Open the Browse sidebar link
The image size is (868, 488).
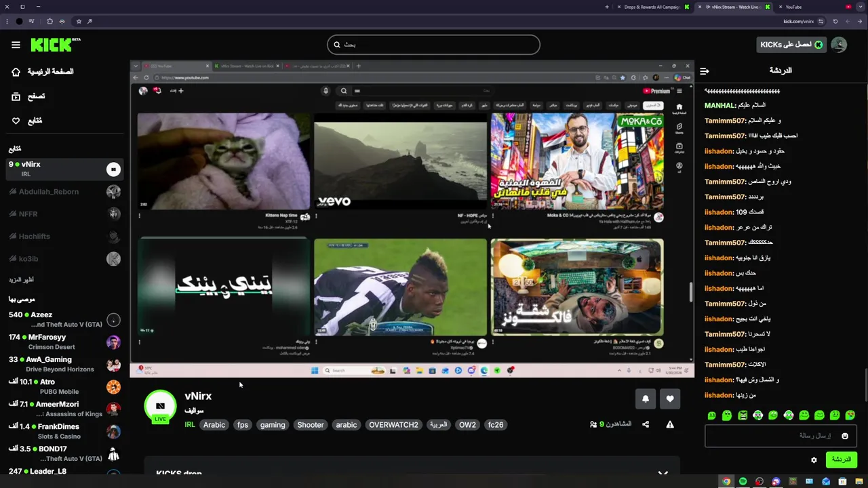(28, 96)
